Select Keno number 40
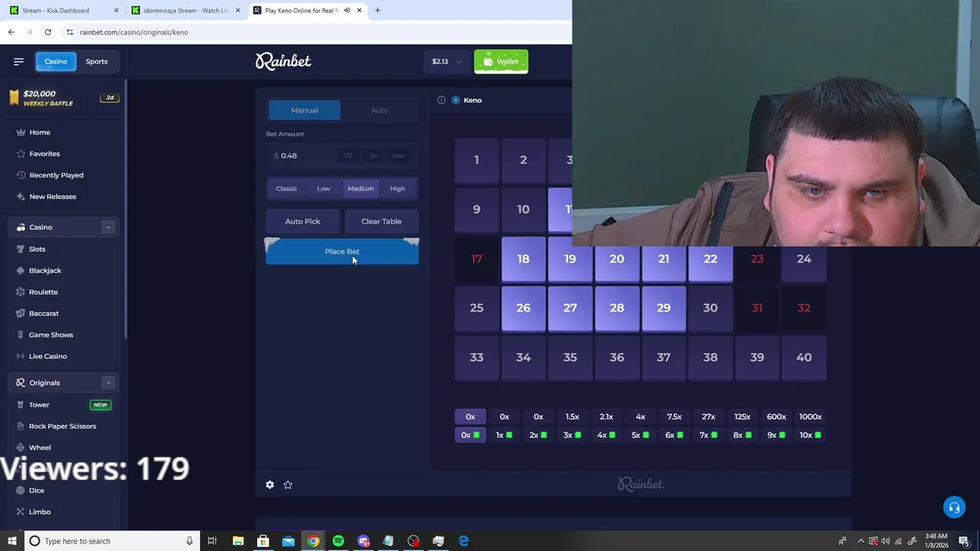Viewport: 980px width, 551px height. point(804,357)
